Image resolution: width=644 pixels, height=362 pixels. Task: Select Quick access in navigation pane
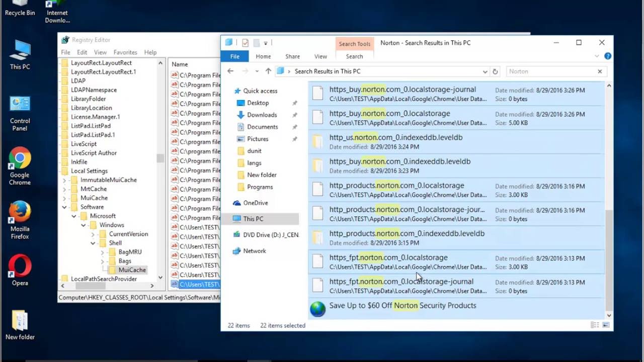[x=260, y=91]
